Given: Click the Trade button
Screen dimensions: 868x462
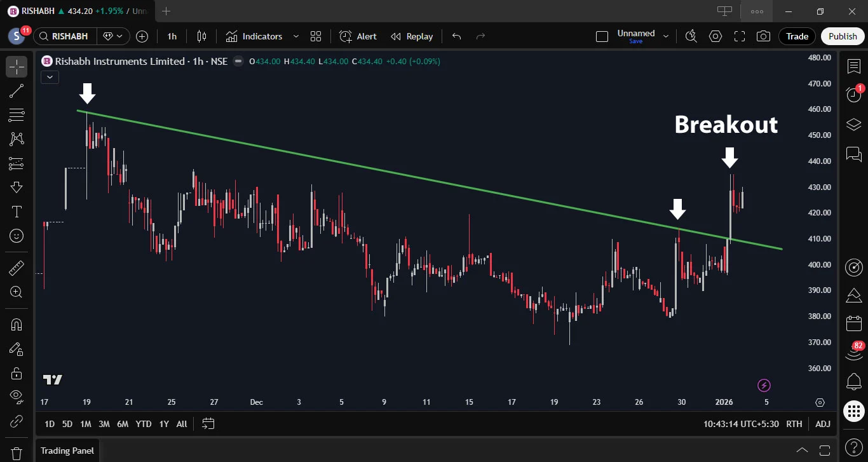Looking at the screenshot, I should point(797,36).
